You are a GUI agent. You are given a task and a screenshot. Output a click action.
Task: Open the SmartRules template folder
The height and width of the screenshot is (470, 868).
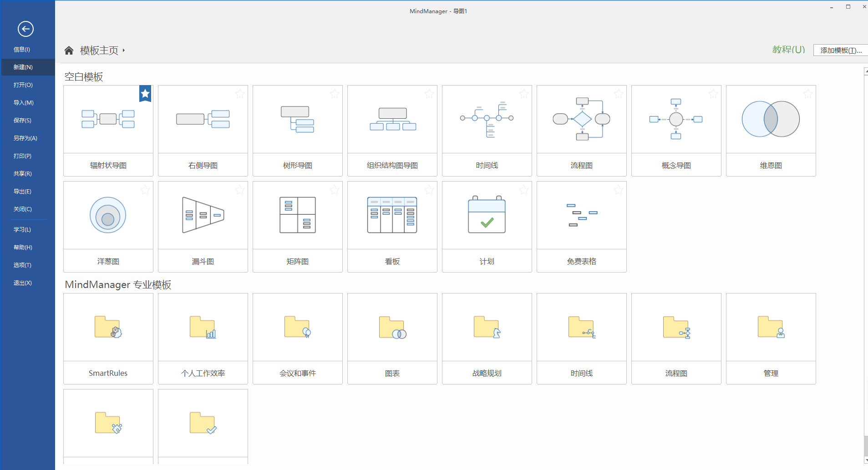[x=108, y=339]
